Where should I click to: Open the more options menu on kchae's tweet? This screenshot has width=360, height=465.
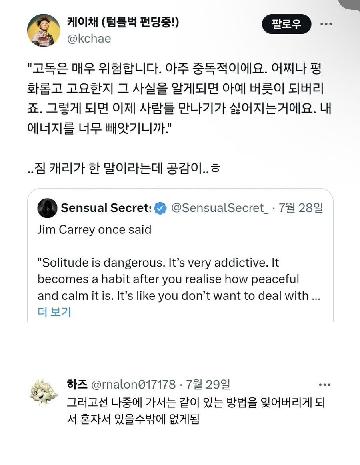tap(326, 24)
